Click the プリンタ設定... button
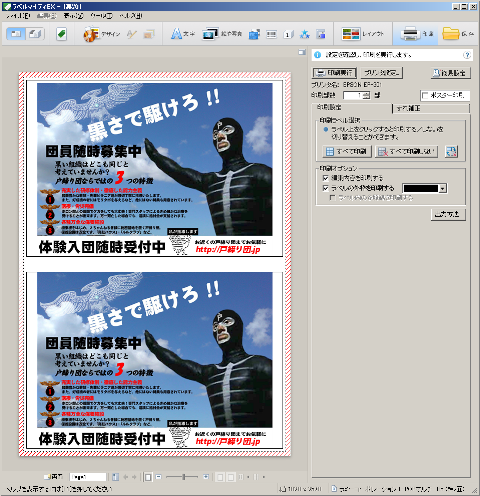480x496 pixels. 382,73
